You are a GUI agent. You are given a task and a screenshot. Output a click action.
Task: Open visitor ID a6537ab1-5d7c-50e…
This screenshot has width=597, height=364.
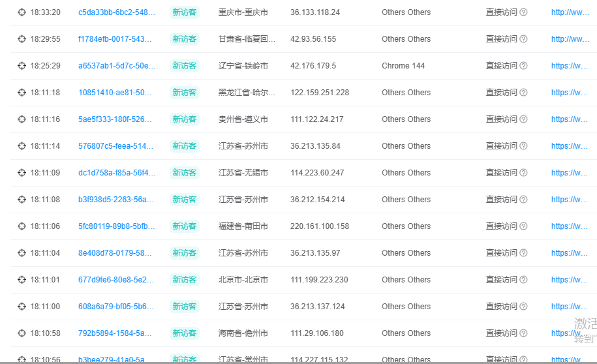(117, 65)
